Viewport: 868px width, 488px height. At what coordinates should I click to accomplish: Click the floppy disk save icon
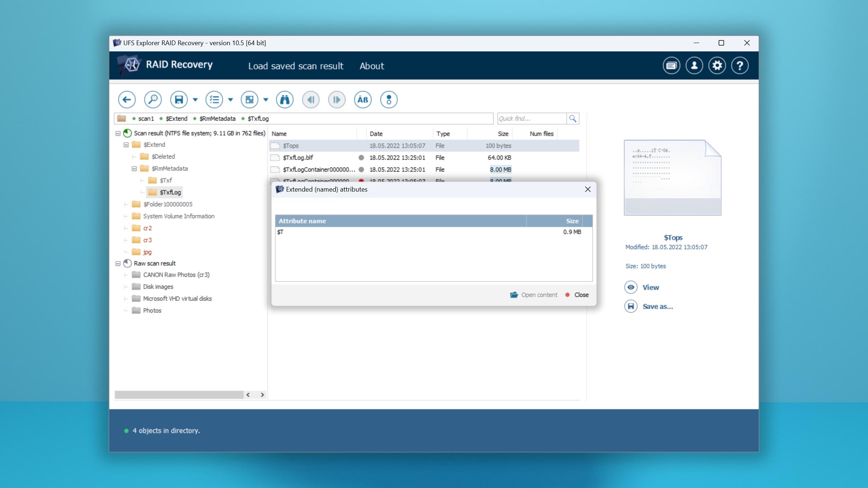point(179,99)
